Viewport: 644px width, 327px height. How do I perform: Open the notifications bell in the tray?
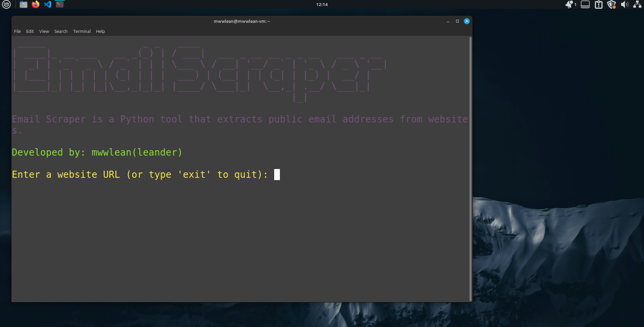point(569,4)
